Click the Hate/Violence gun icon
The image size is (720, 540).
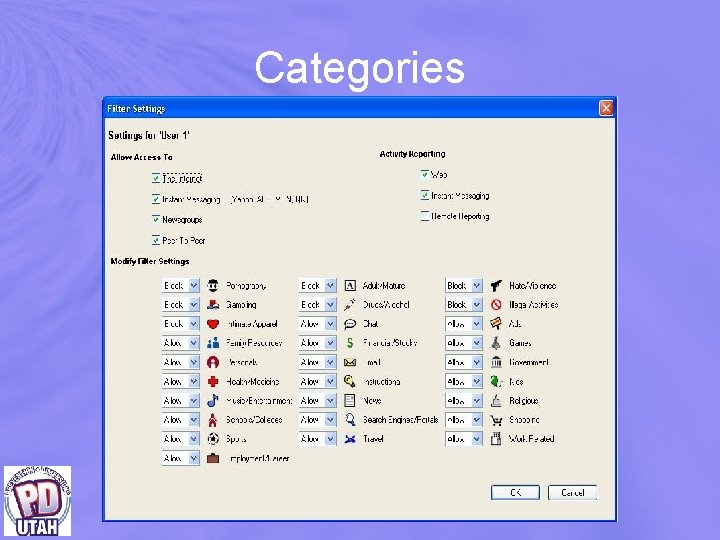pos(496,286)
